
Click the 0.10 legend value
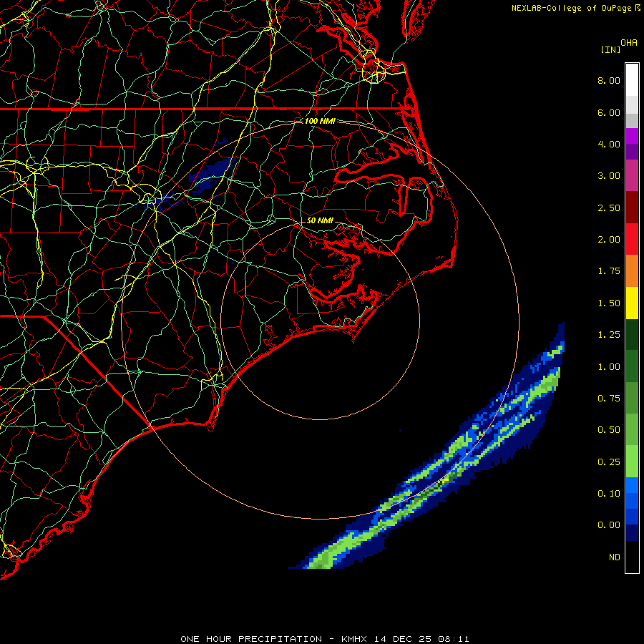(x=609, y=494)
